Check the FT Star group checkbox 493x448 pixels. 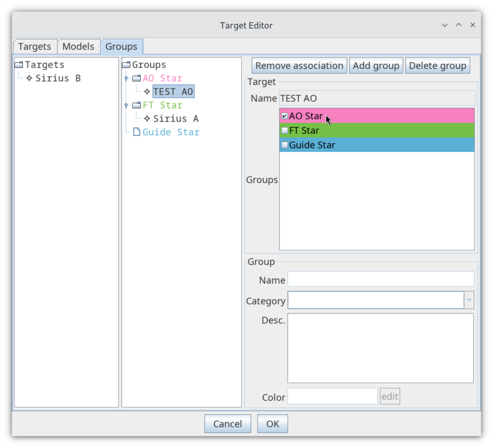coord(285,130)
